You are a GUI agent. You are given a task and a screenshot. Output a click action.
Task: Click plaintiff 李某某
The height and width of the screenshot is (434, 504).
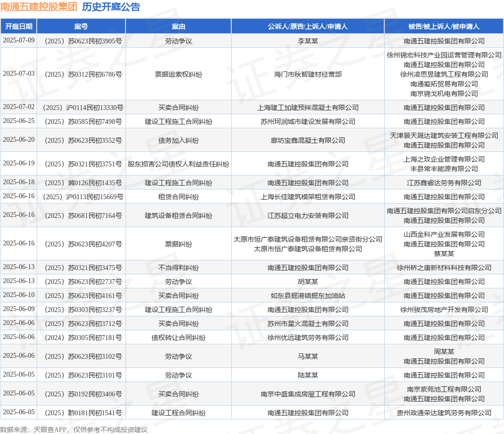click(308, 41)
